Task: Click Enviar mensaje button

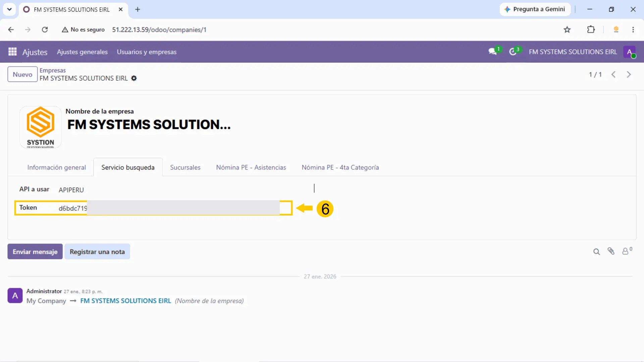Action: click(35, 252)
